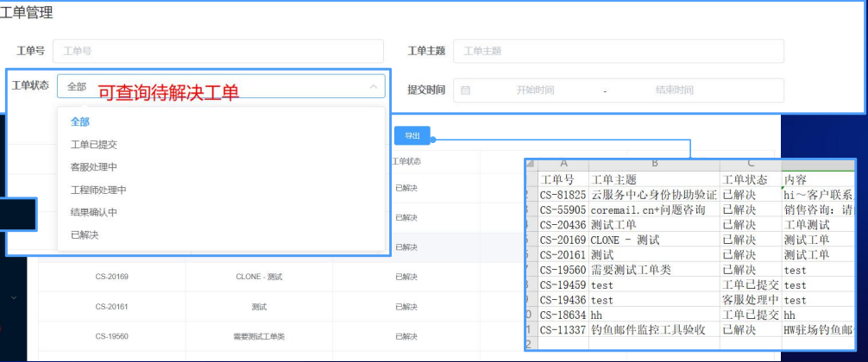Click the spreadsheet select-all corner cell

[531, 164]
